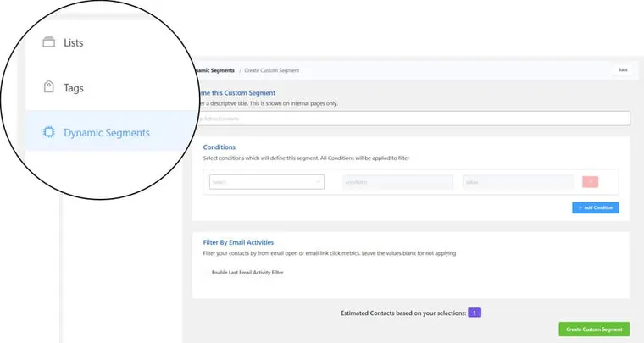644x343 pixels.
Task: Click the Add Condition button
Action: point(596,207)
